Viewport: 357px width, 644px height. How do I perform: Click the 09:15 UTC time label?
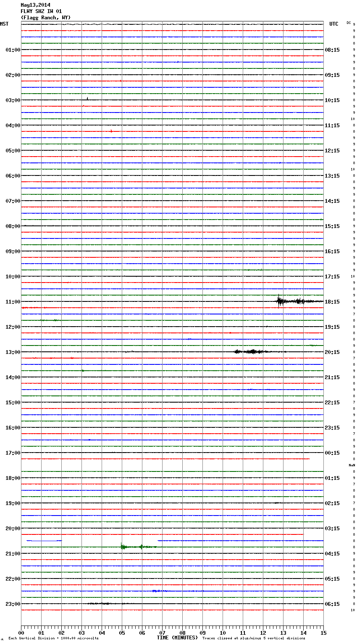click(x=332, y=75)
